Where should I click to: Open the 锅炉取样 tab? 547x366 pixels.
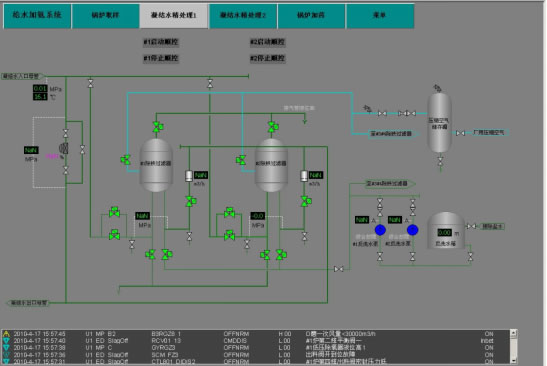pyautogui.click(x=105, y=15)
